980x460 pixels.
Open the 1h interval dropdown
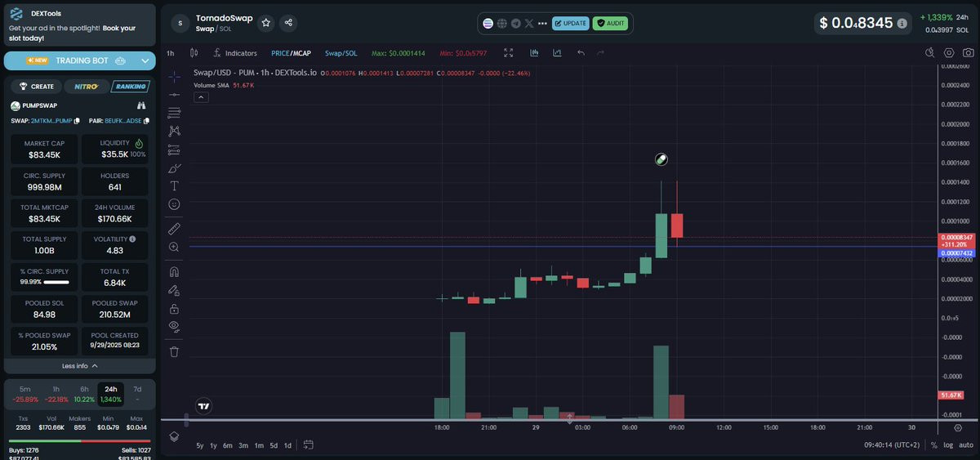click(x=171, y=53)
